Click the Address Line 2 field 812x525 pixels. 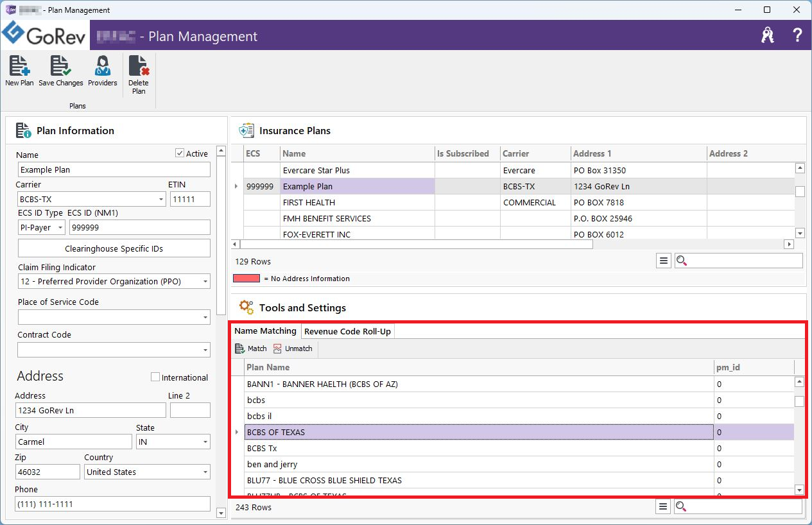pyautogui.click(x=190, y=411)
